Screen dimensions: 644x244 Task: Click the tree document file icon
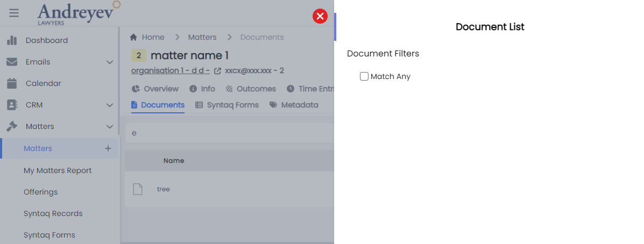coord(138,189)
